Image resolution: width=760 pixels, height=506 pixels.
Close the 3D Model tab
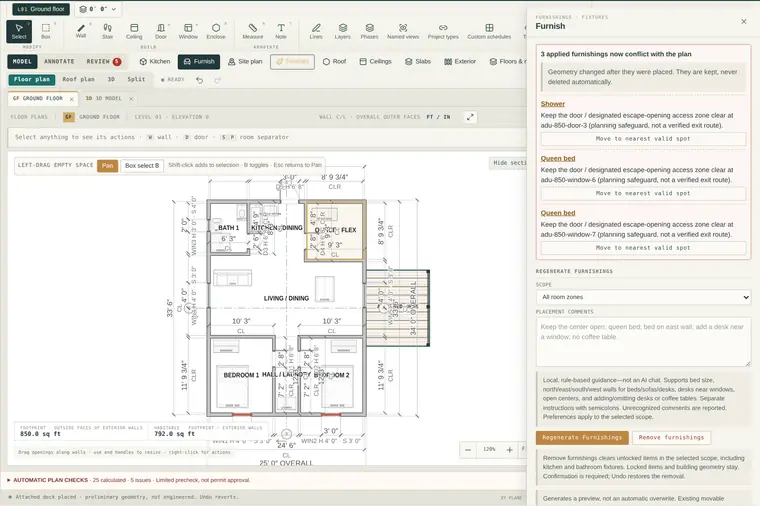(x=131, y=98)
